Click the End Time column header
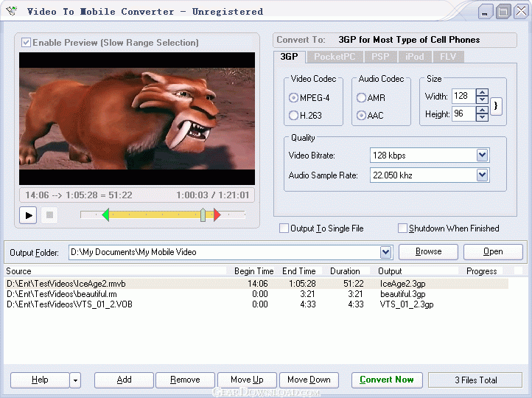Viewport: 532px width, 398px height. (299, 271)
